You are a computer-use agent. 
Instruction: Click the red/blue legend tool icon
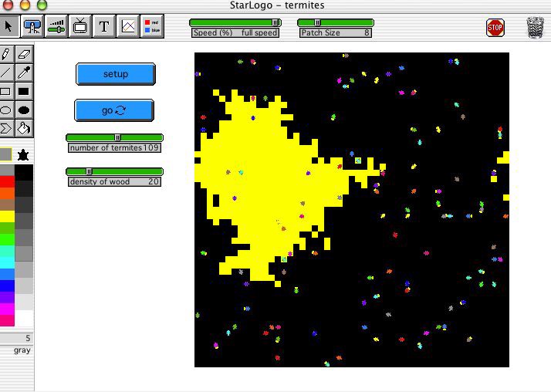click(152, 27)
